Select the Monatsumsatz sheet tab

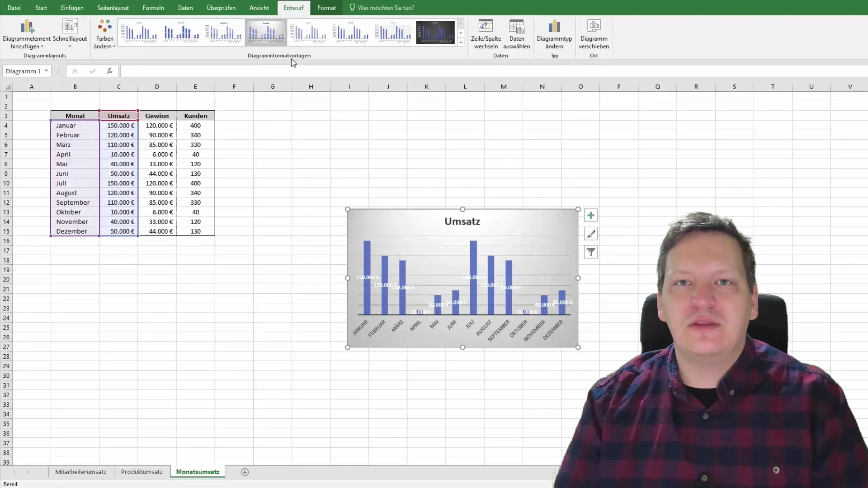pyautogui.click(x=198, y=472)
